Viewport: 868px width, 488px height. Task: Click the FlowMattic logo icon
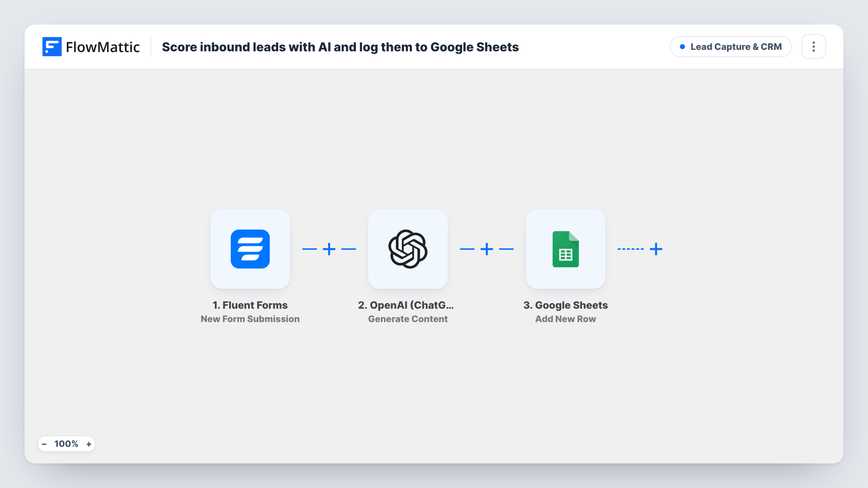[52, 47]
